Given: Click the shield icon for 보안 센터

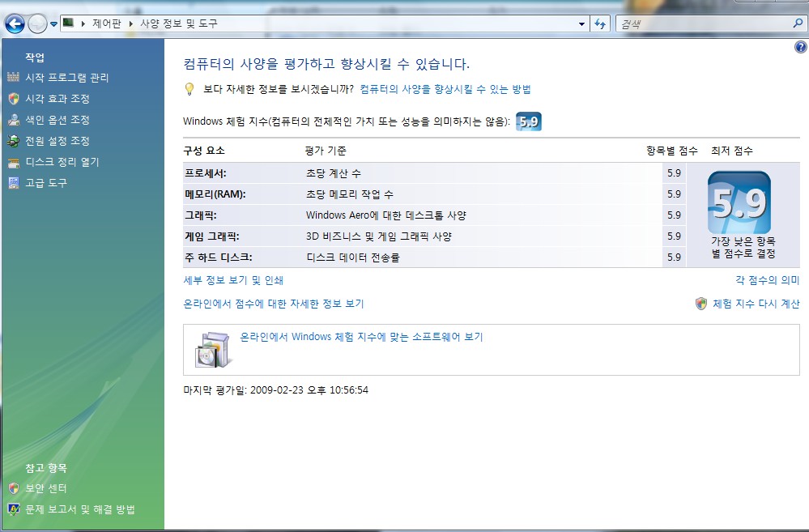Looking at the screenshot, I should point(14,488).
